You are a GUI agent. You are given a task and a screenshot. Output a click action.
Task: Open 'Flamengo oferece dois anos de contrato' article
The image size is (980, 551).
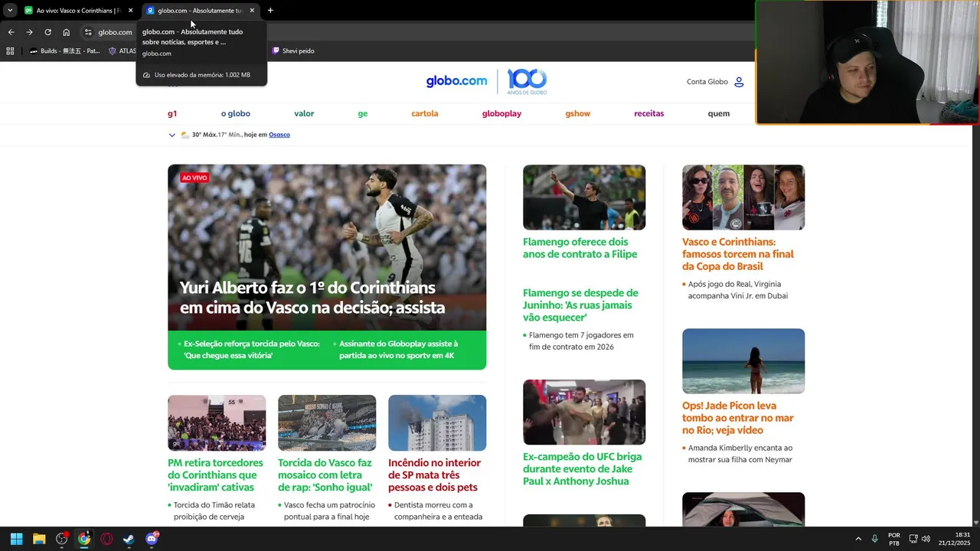(580, 248)
